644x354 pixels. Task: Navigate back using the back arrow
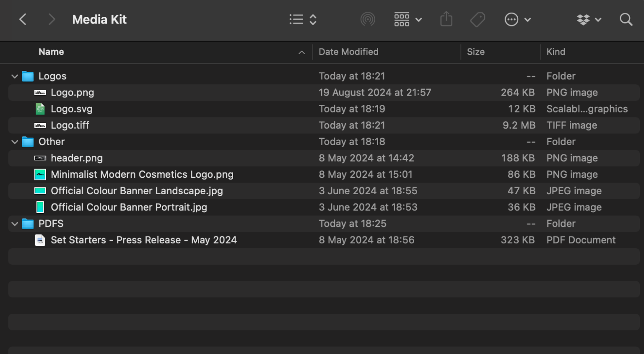point(23,19)
